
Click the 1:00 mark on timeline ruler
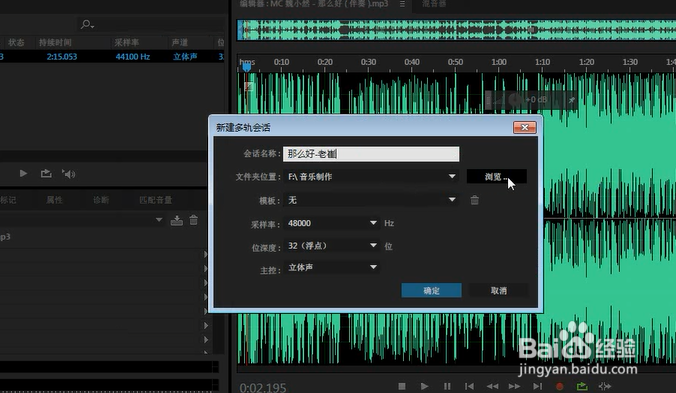(499, 62)
